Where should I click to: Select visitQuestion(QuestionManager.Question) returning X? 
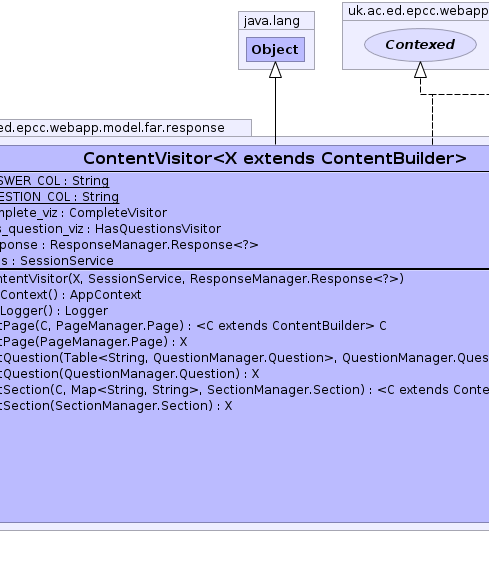(x=130, y=373)
